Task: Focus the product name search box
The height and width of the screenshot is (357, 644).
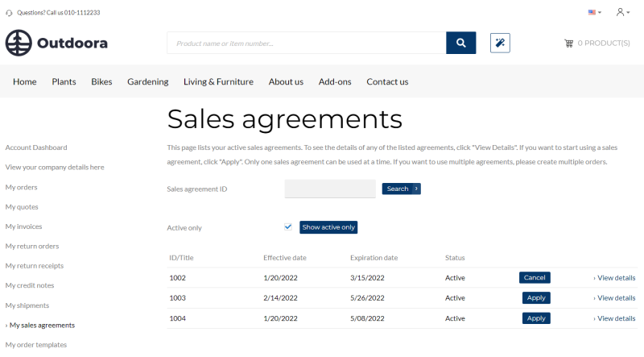Action: [x=306, y=43]
